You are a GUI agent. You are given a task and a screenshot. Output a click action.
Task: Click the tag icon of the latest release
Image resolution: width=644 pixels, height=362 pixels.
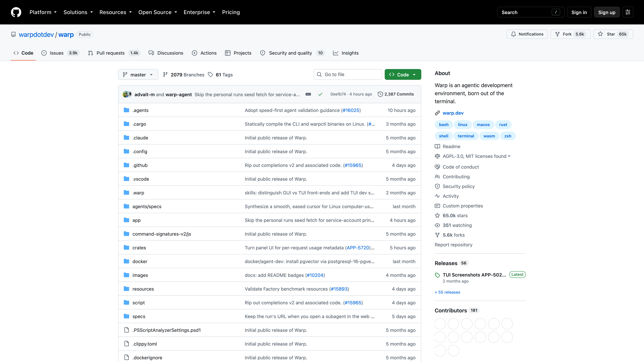coord(437,275)
